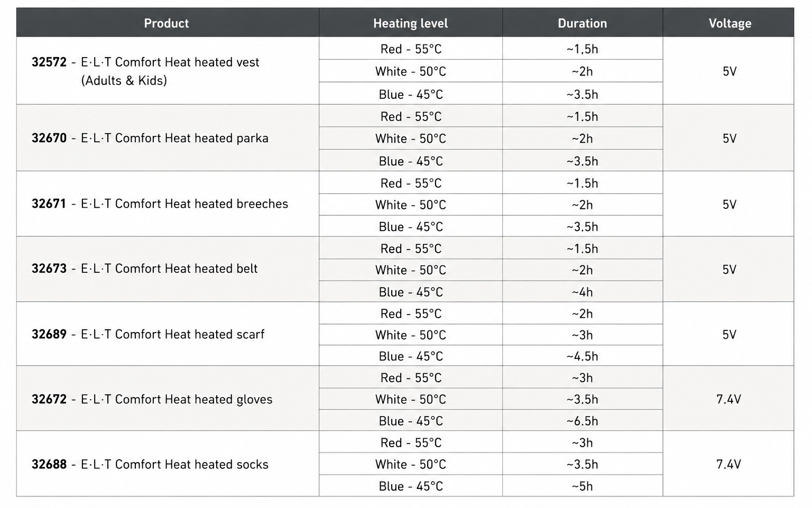The height and width of the screenshot is (508, 812).
Task: Click the ~4h duration of heated belt
Action: (582, 292)
